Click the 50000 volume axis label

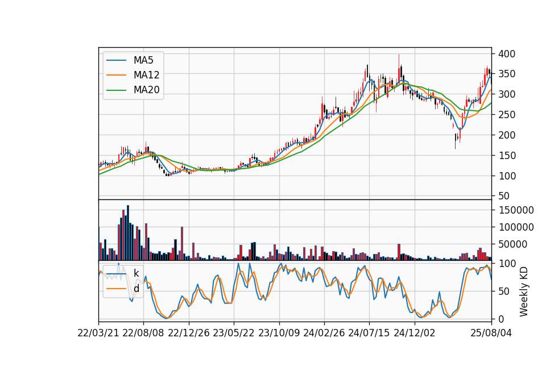513,244
